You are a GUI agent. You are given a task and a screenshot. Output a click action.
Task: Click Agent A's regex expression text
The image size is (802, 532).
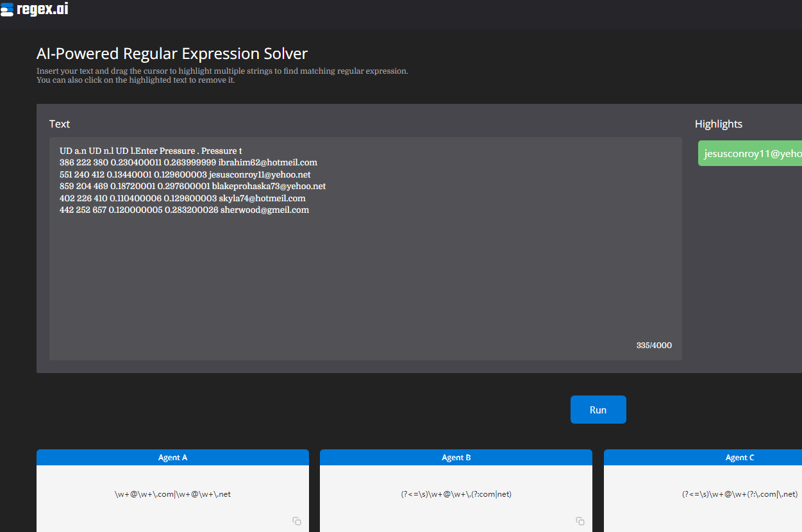(172, 494)
